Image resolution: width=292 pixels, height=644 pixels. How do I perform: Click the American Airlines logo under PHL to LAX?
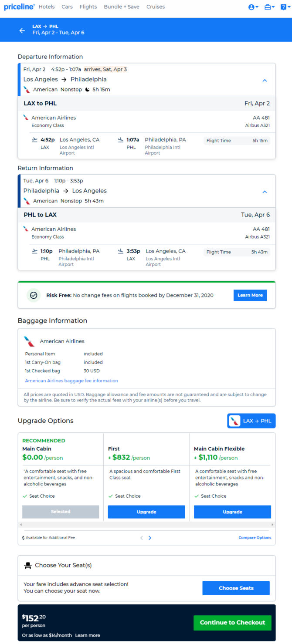[26, 229]
